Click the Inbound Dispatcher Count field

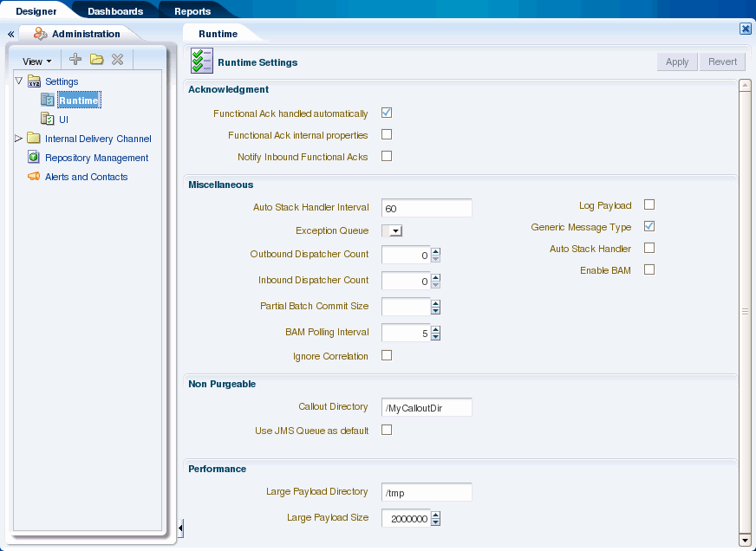click(x=406, y=281)
